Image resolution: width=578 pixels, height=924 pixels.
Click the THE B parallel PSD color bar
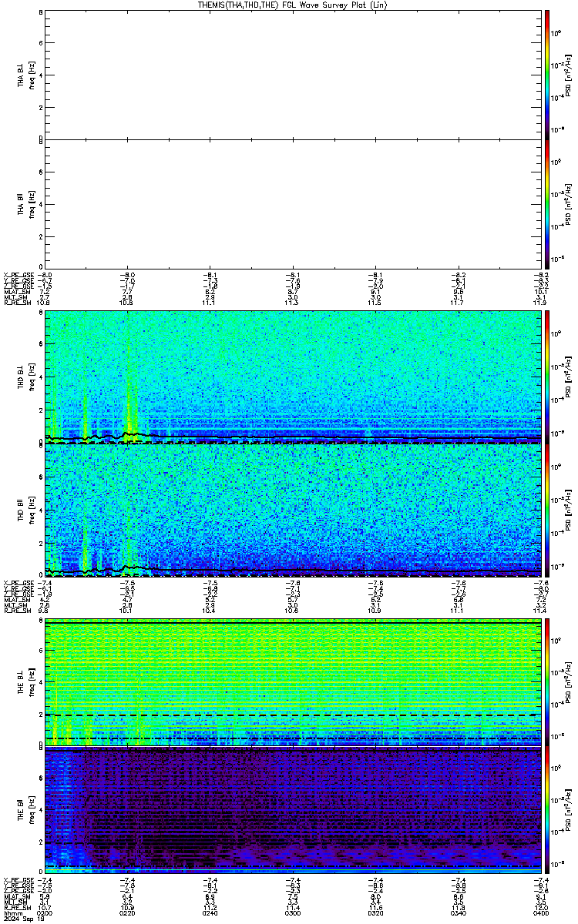pyautogui.click(x=547, y=811)
